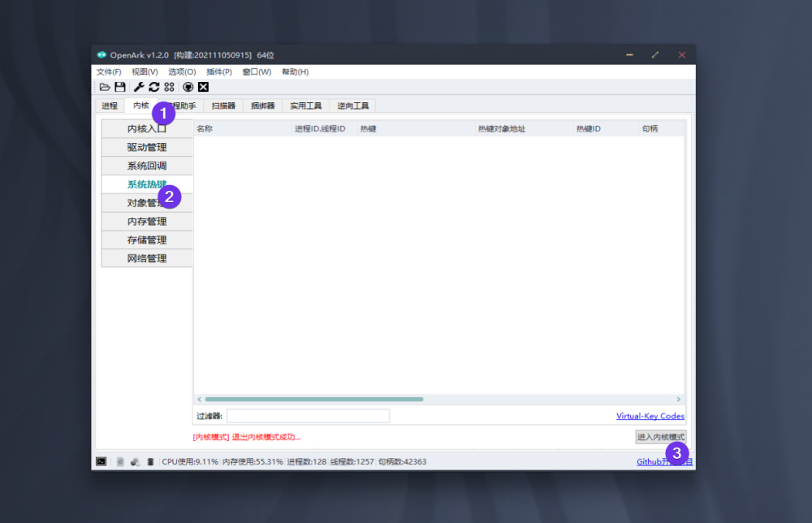Open the 视图(V) menu
The image size is (812, 523).
tap(145, 72)
